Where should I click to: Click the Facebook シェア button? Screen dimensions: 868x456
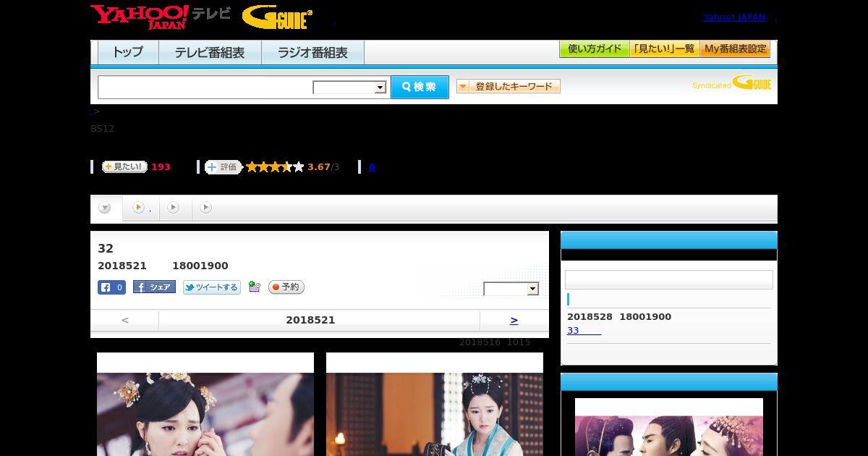point(154,287)
